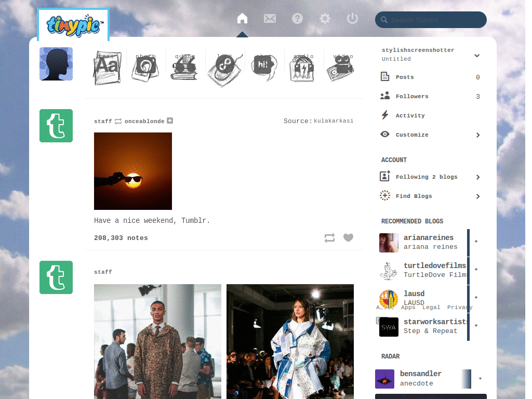Create a new Video post
The image size is (532, 399).
341,67
